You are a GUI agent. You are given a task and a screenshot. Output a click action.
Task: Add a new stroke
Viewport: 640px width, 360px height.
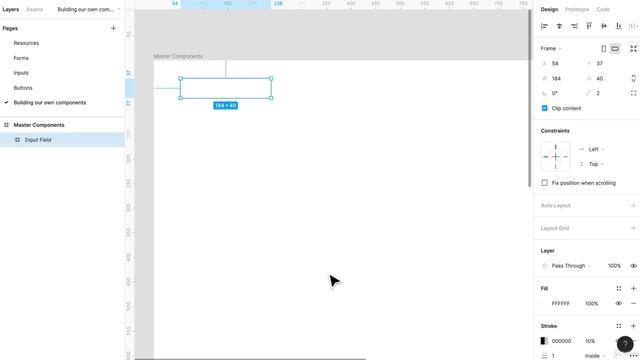633,326
